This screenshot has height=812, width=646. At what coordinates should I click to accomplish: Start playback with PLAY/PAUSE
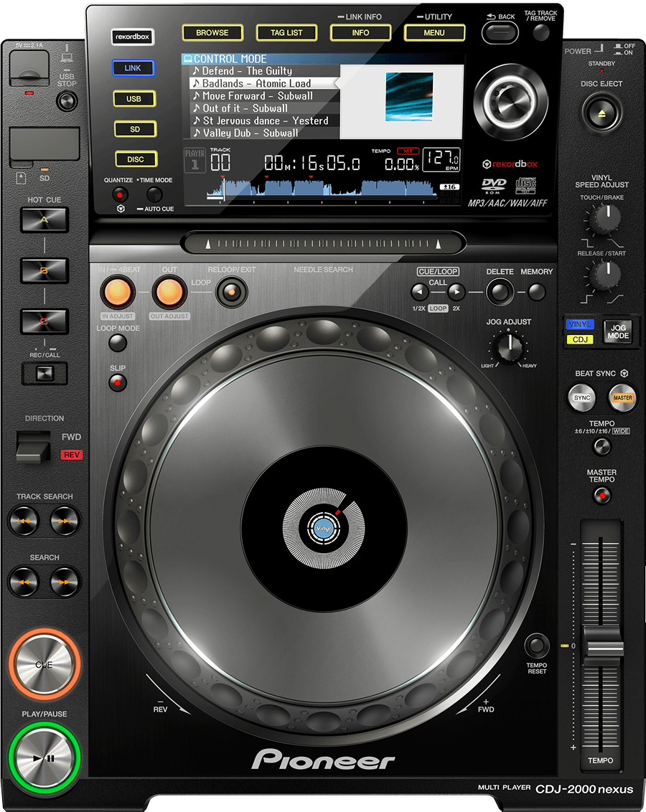click(x=45, y=758)
